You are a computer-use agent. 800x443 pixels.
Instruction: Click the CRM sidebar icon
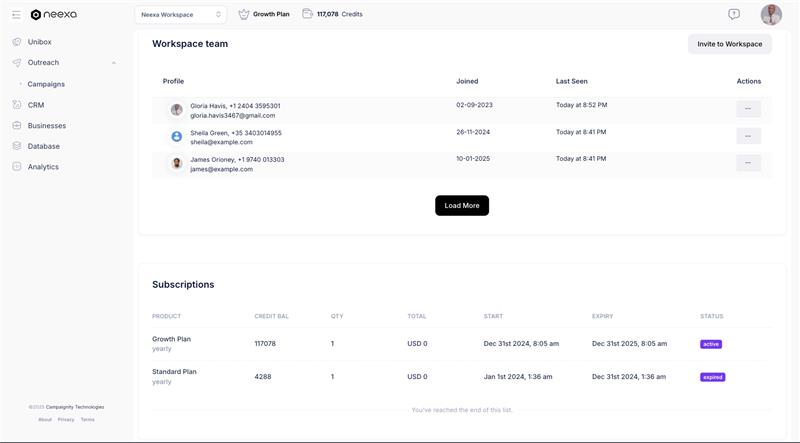(x=17, y=105)
